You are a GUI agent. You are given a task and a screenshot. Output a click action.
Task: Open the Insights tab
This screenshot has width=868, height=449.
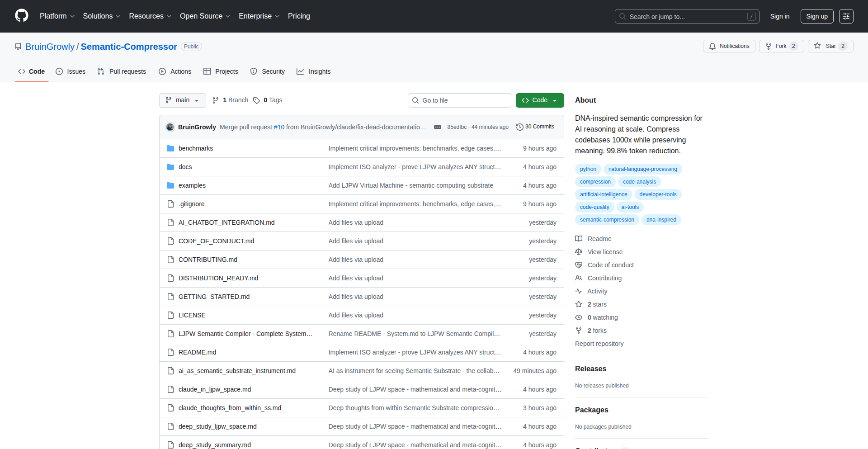[314, 71]
